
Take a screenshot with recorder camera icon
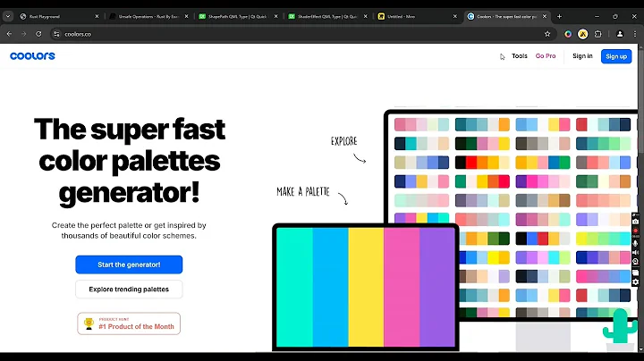[635, 221]
